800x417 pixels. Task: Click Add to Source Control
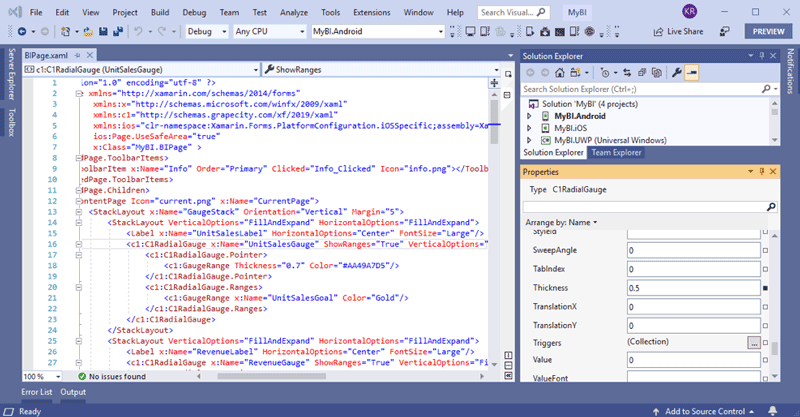[704, 411]
